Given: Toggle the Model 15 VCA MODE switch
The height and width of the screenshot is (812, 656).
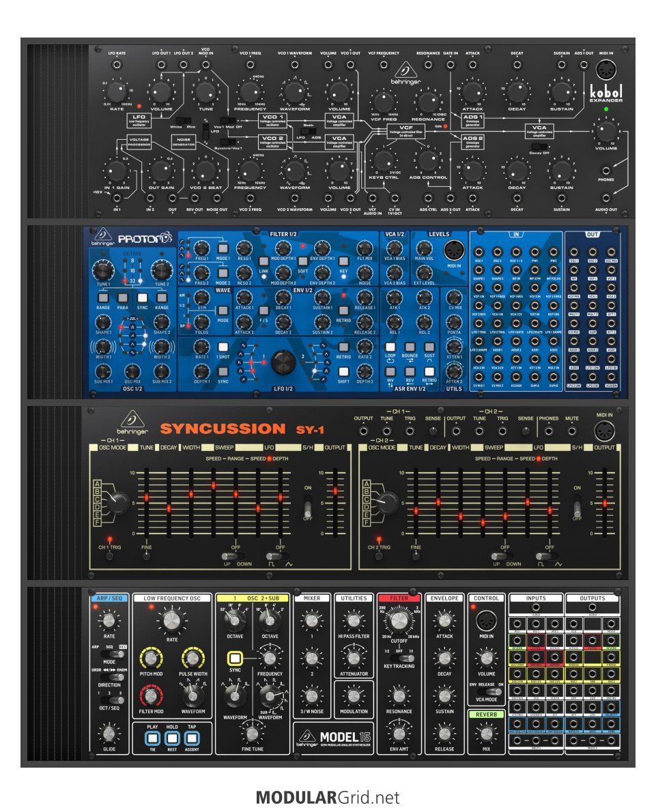Looking at the screenshot, I should coord(489,691).
